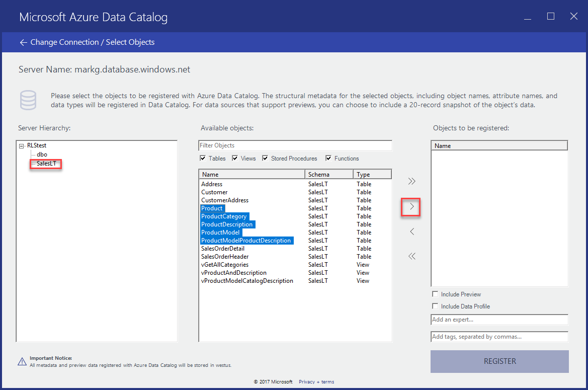588x390 pixels.
Task: Click the Filter Objects search field
Action: [295, 145]
